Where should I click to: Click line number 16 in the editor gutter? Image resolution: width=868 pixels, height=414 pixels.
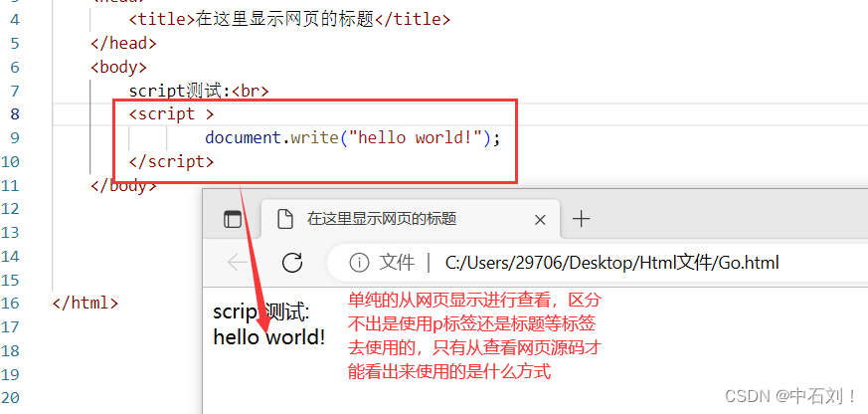[x=11, y=304]
